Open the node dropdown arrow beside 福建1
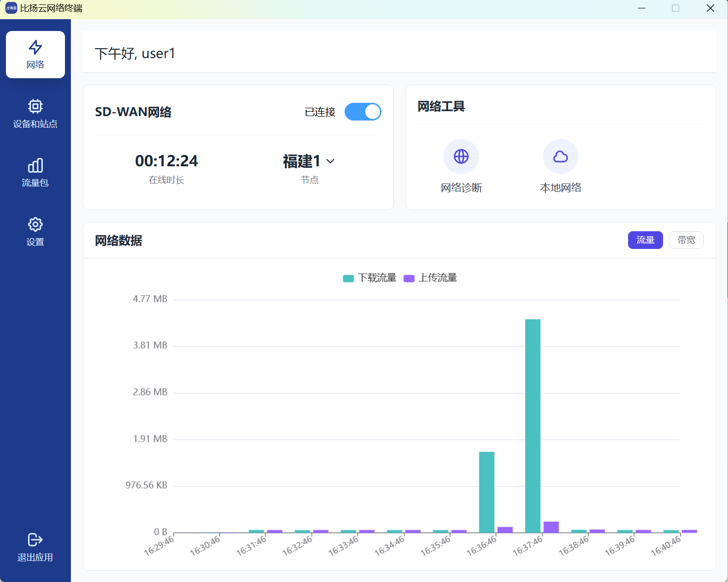Image resolution: width=728 pixels, height=582 pixels. (330, 161)
